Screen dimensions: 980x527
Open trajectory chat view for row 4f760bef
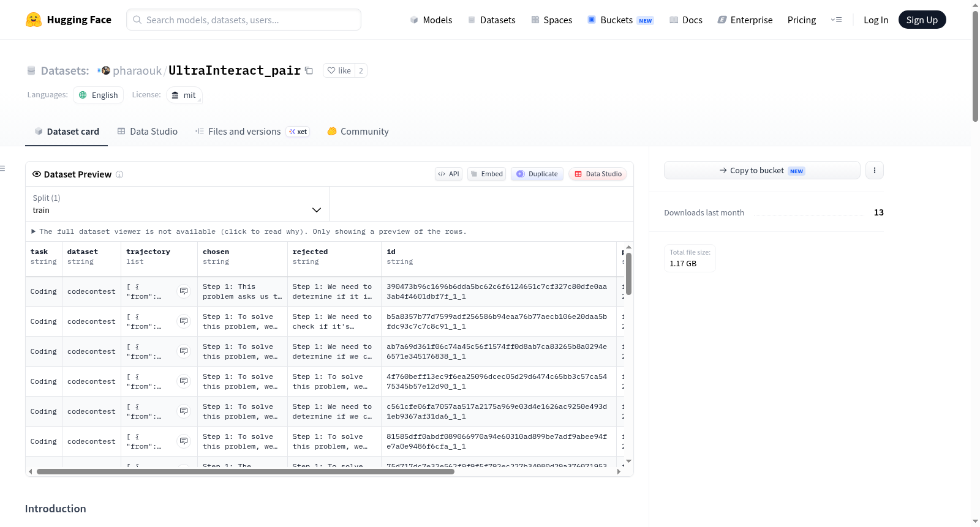[184, 381]
